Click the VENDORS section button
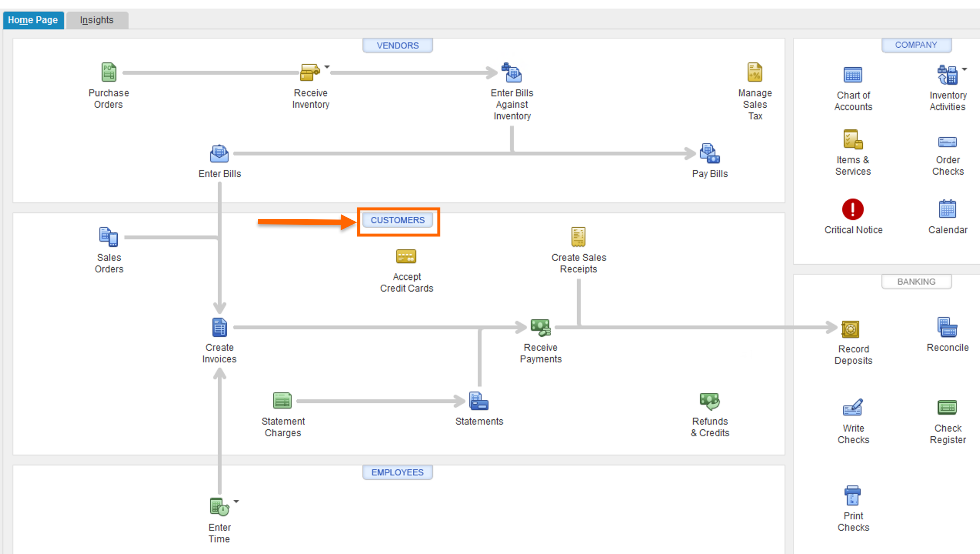 coord(398,45)
